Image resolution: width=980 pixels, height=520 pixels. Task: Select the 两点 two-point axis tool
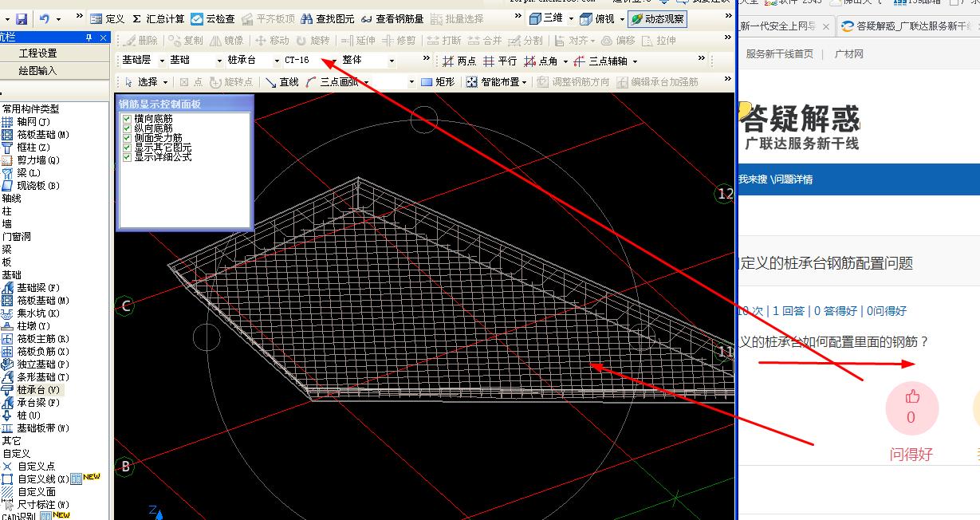(459, 61)
